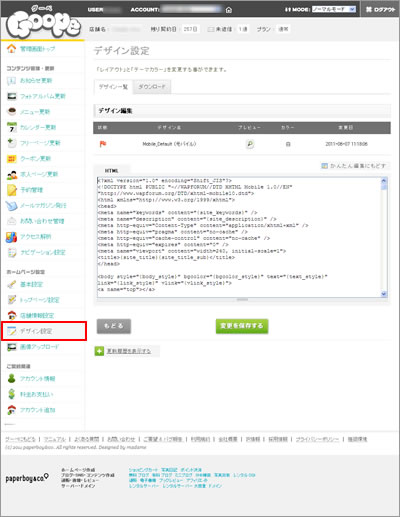Screen dimensions: 400x517
Task: Click the red flag status icon
Action: (x=103, y=144)
